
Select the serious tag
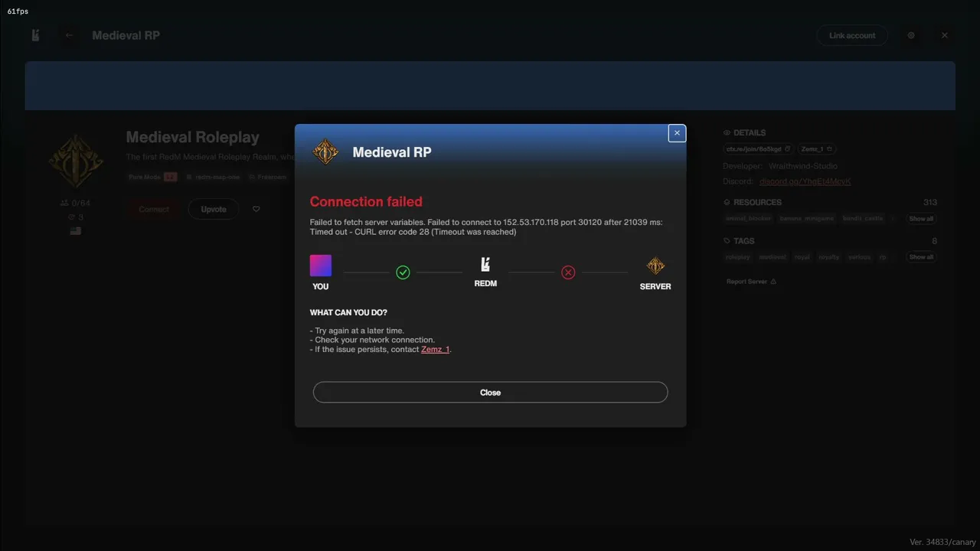(x=860, y=257)
